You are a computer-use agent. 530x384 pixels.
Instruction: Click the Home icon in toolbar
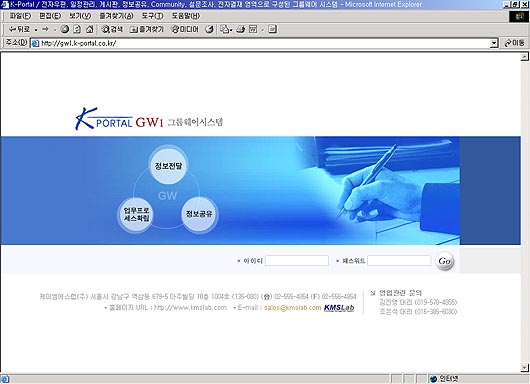click(x=90, y=29)
